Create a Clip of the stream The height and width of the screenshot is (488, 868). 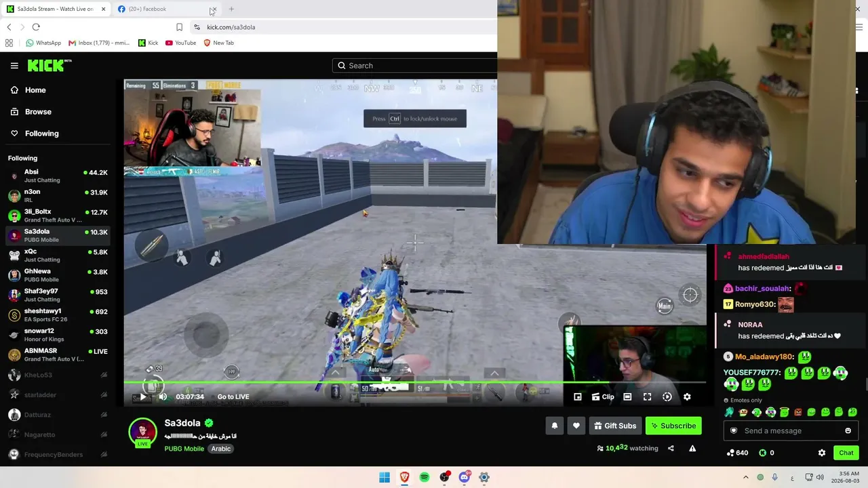602,397
